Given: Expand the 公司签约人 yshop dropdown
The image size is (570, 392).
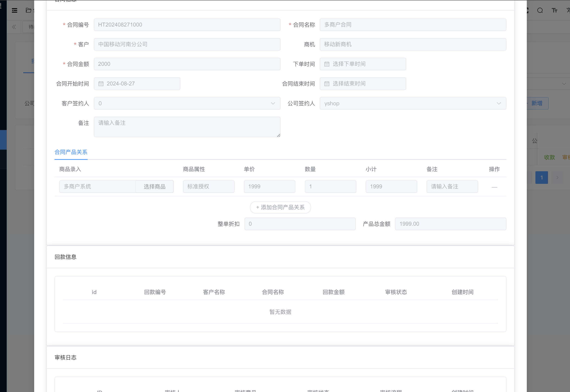Looking at the screenshot, I should pos(413,103).
